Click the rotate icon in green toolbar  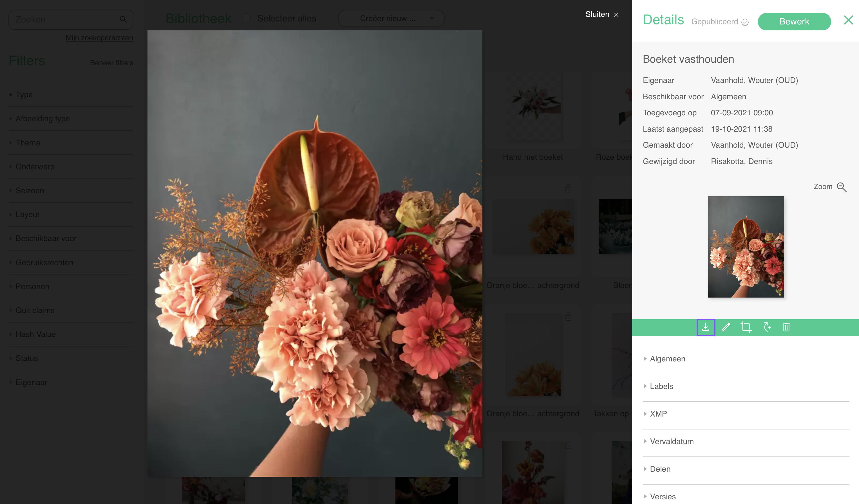point(767,327)
